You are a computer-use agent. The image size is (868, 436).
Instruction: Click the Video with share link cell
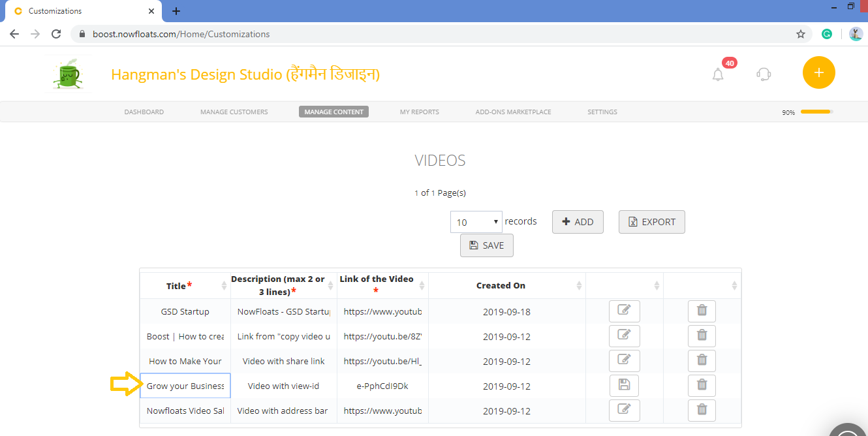pos(284,361)
